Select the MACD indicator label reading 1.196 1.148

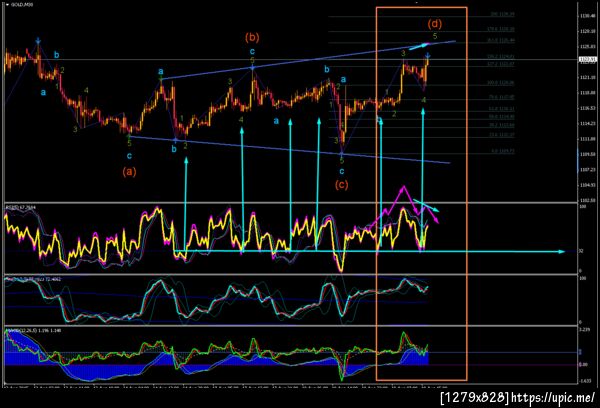pos(33,330)
